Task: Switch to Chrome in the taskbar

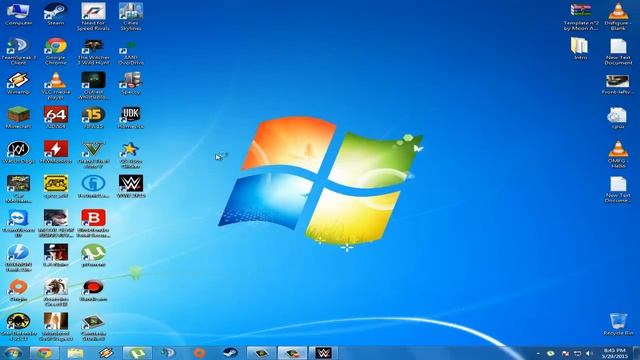Action: [x=44, y=353]
